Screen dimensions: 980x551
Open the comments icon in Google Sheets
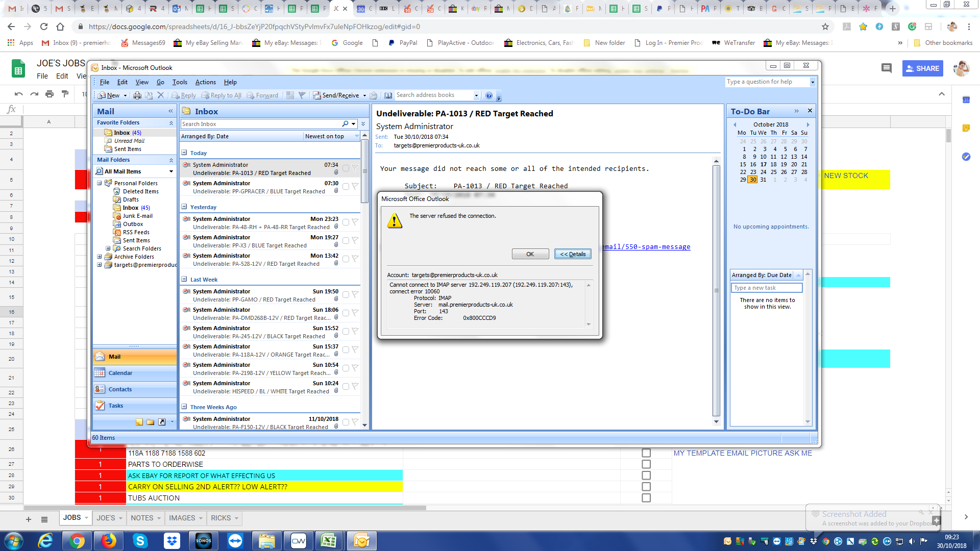pyautogui.click(x=887, y=68)
